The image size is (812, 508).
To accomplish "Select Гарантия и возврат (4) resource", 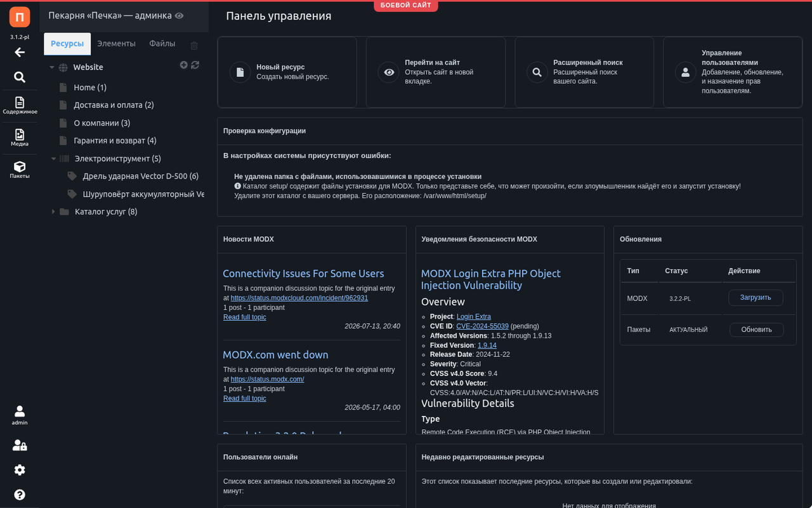I will (x=115, y=140).
